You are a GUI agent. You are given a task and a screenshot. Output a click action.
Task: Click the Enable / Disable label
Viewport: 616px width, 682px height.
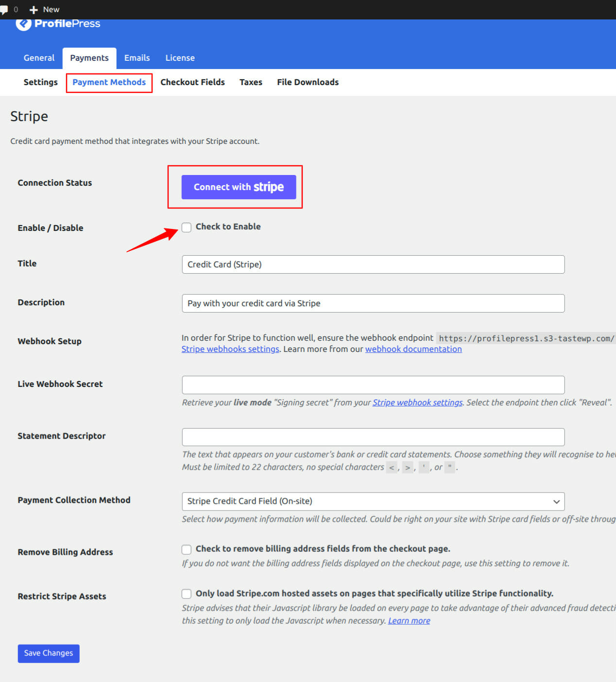(x=51, y=228)
